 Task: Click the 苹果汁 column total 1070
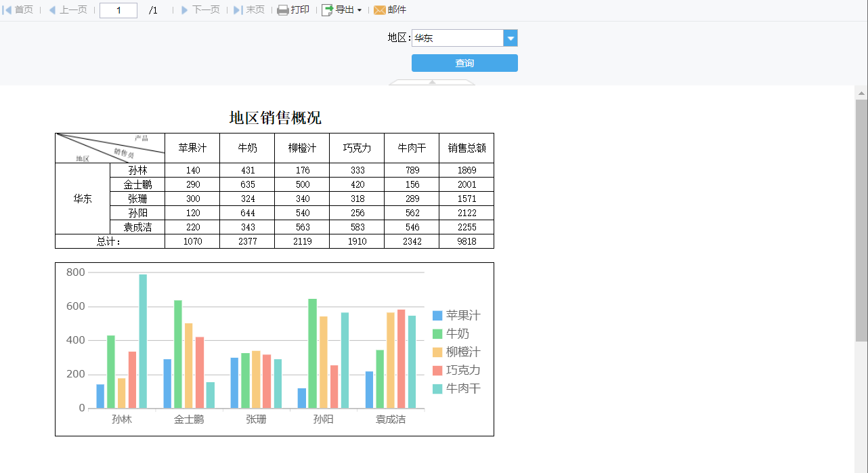click(x=192, y=241)
